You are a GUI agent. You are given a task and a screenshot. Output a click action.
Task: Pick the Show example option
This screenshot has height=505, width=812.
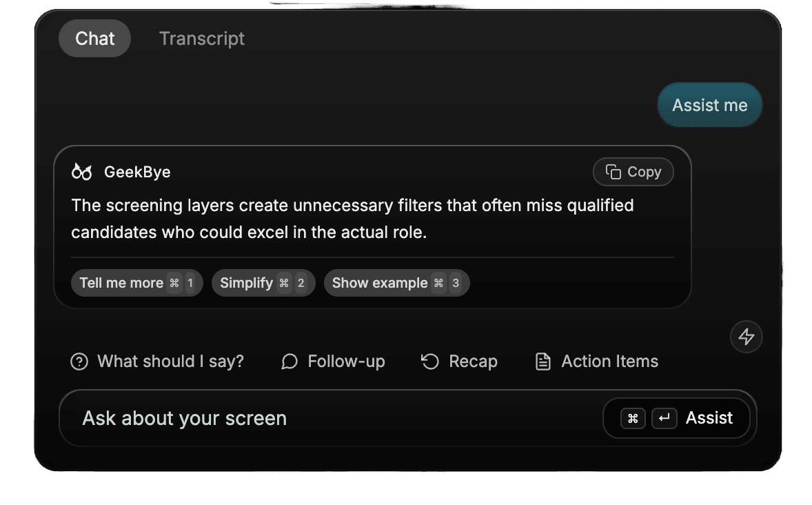(x=396, y=282)
